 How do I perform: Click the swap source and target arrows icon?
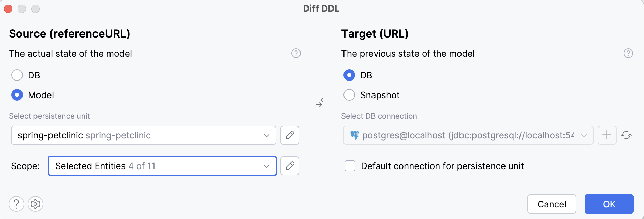[x=321, y=102]
